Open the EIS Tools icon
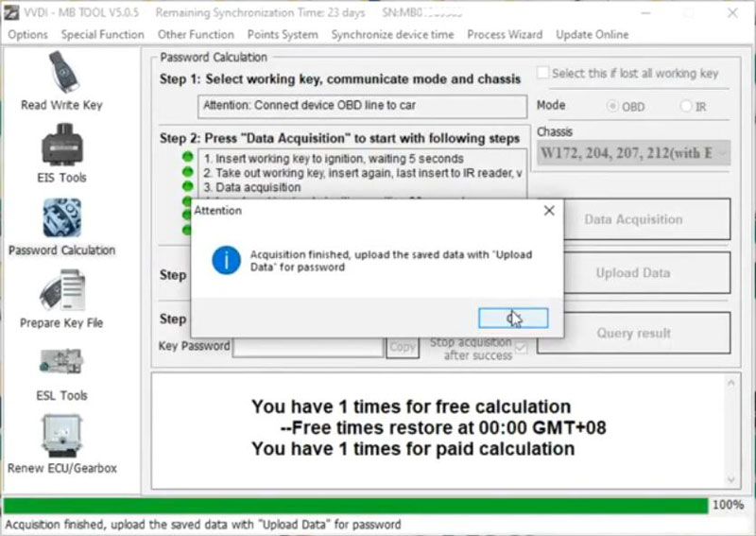Screen dimensions: 756x536 (62, 153)
